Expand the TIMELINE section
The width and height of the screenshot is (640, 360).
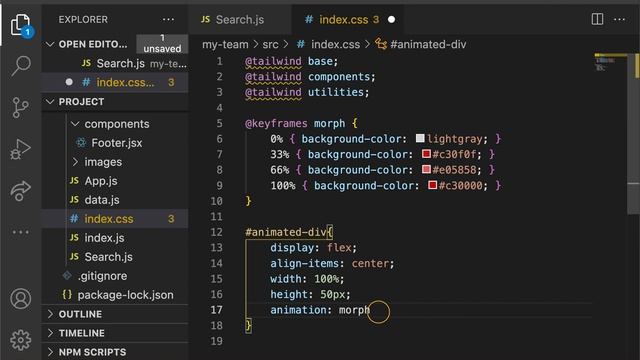click(x=50, y=333)
